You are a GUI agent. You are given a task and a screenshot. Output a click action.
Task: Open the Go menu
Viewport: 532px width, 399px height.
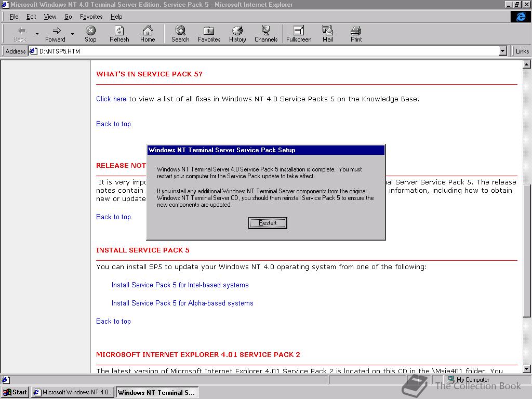[x=68, y=17]
